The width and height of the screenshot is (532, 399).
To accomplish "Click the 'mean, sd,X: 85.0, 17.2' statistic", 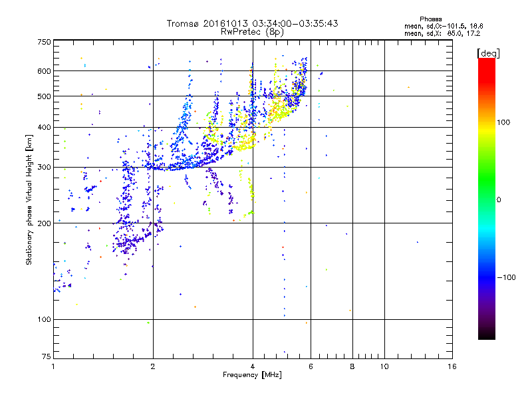I will (x=442, y=33).
